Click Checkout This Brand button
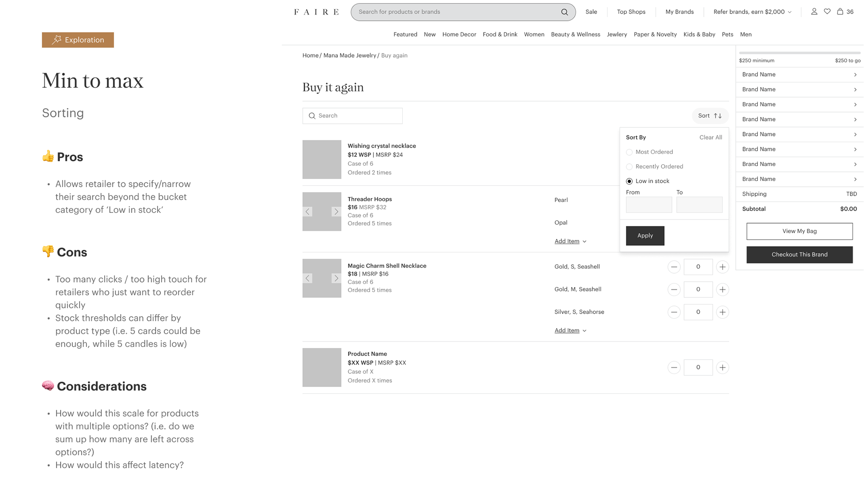The image size is (864, 504). point(799,255)
